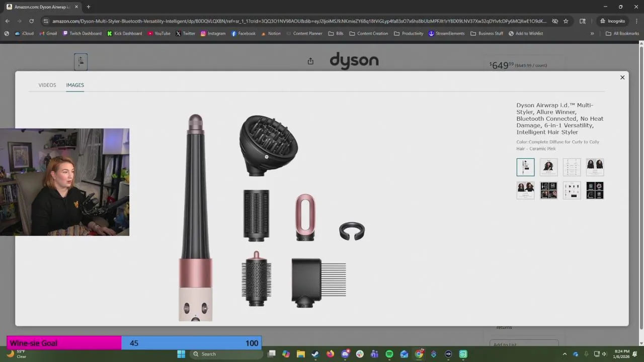Select the last thumbnail in top row
Image resolution: width=644 pixels, height=362 pixels.
point(595,167)
